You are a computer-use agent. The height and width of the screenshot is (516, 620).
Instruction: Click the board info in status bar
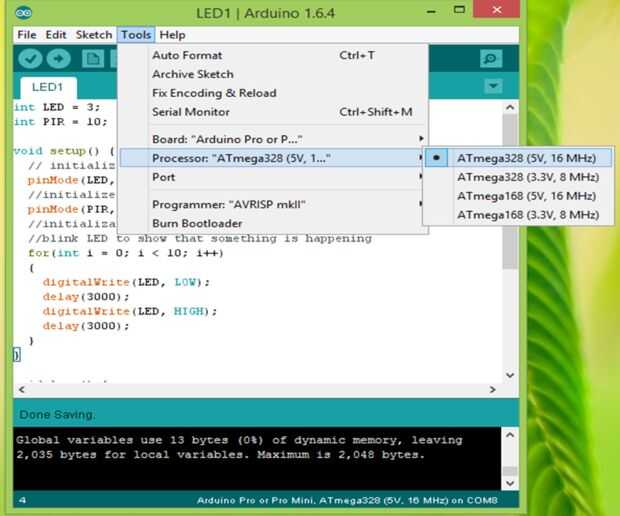tap(347, 501)
